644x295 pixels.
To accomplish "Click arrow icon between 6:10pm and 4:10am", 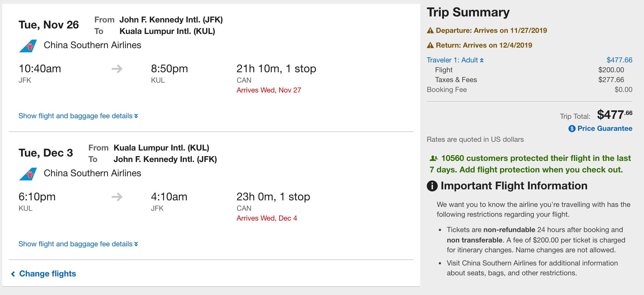I will [117, 197].
